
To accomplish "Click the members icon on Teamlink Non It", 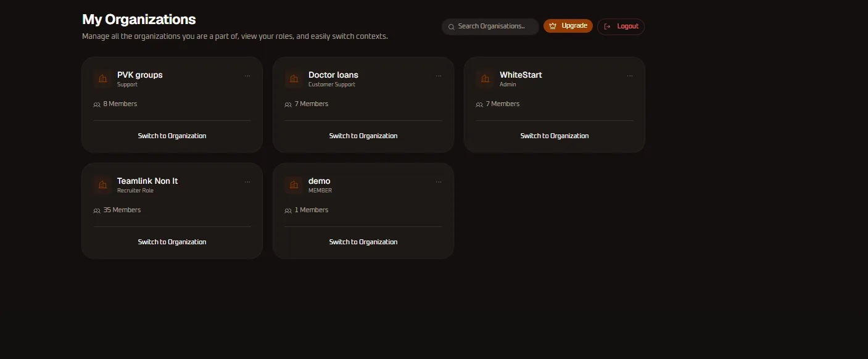I will tap(97, 210).
